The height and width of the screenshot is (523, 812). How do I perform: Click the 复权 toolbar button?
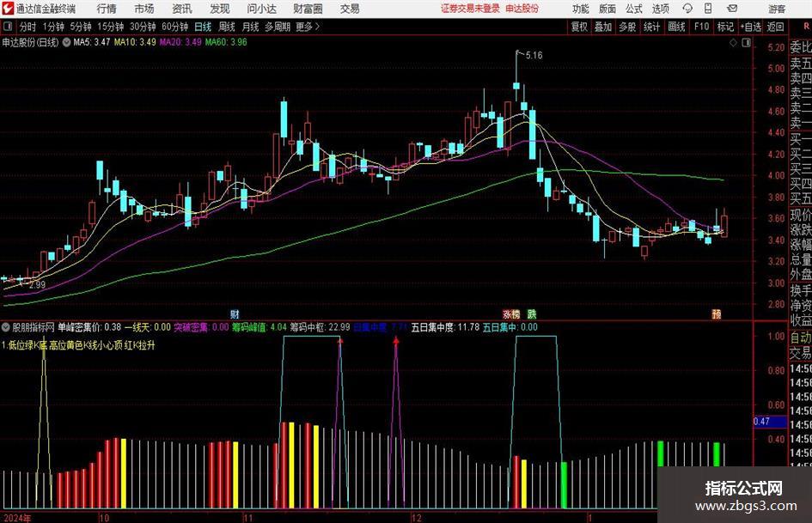click(579, 27)
